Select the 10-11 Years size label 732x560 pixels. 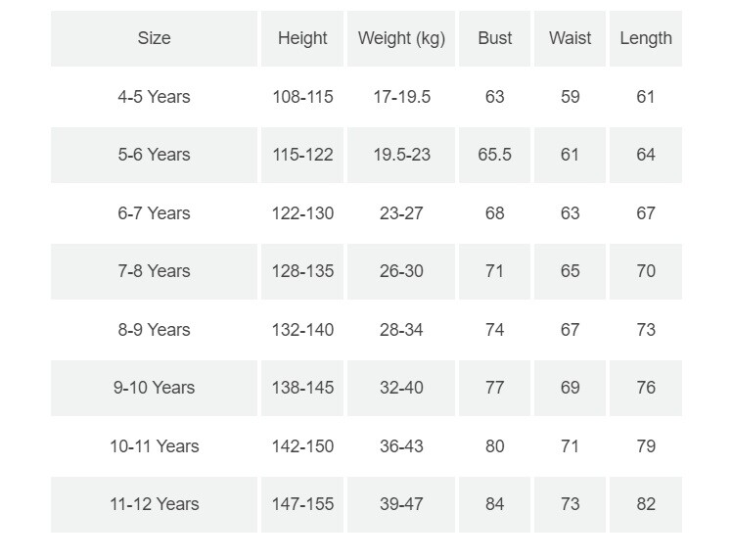coord(154,446)
